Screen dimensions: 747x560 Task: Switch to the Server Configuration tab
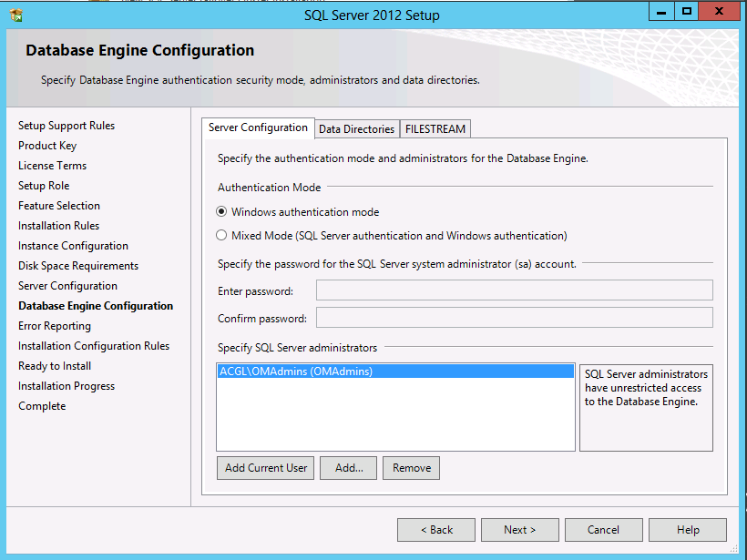tap(258, 127)
